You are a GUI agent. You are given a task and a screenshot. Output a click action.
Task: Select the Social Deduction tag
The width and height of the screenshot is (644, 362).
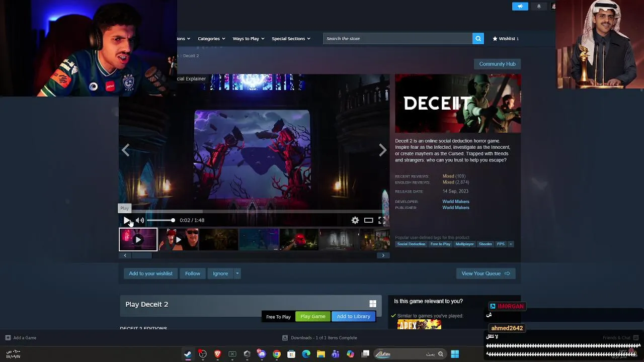pos(411,244)
